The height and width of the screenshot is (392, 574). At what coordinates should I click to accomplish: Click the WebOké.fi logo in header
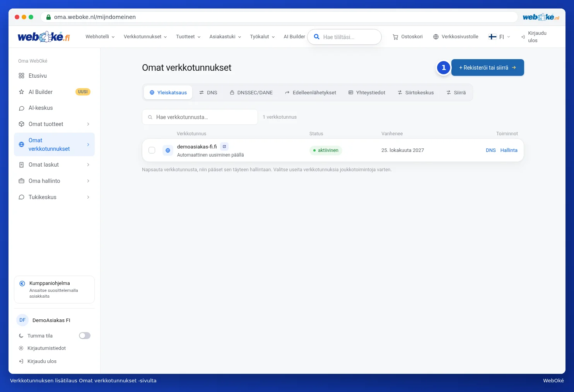44,37
